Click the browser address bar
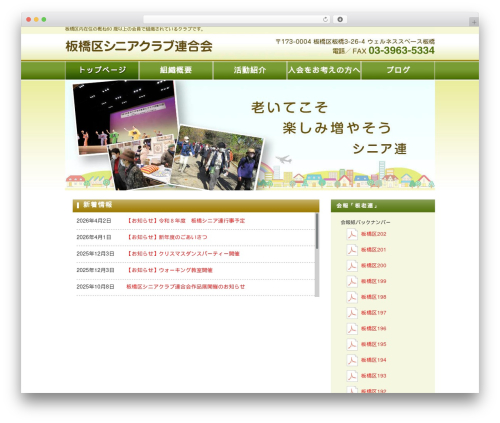Screen dimensions: 500x423 pyautogui.click(x=237, y=19)
